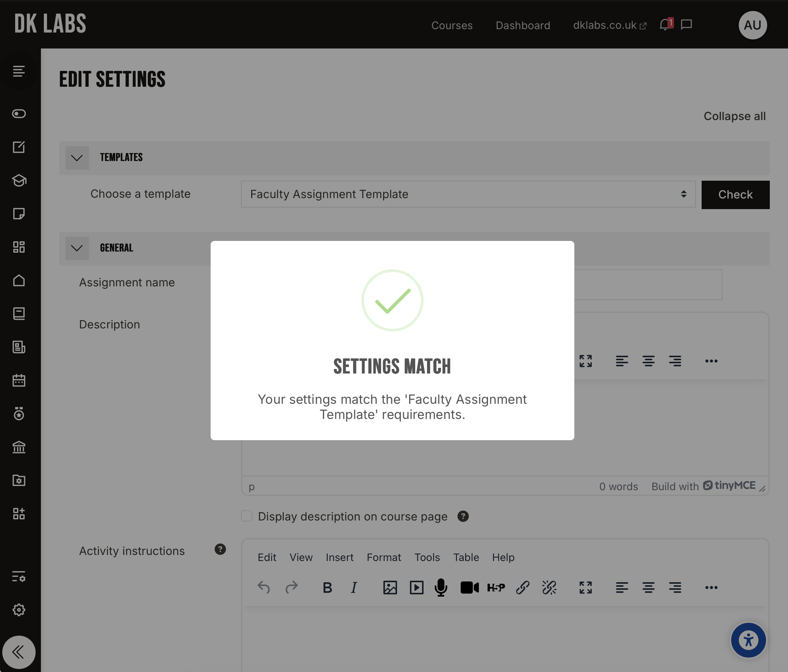Show more tools in Description editor toolbar
788x672 pixels.
[x=711, y=361]
